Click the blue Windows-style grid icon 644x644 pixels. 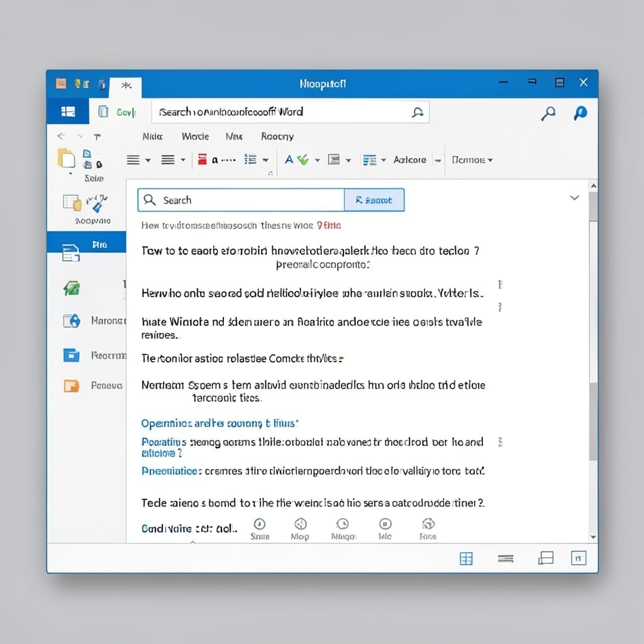click(x=68, y=111)
